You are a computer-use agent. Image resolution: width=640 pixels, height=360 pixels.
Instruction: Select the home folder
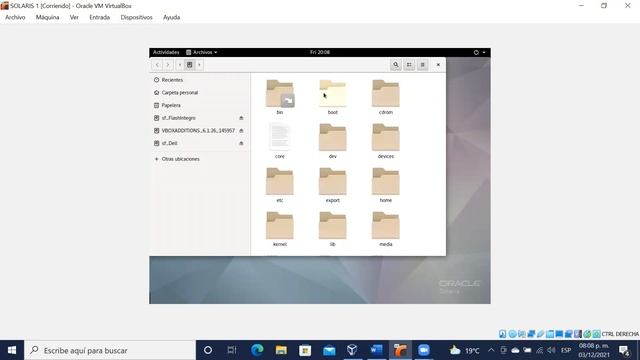[x=386, y=185]
